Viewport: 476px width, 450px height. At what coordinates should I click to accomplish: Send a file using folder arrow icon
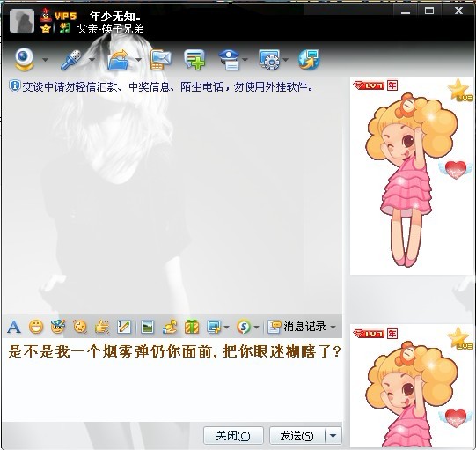click(x=119, y=60)
